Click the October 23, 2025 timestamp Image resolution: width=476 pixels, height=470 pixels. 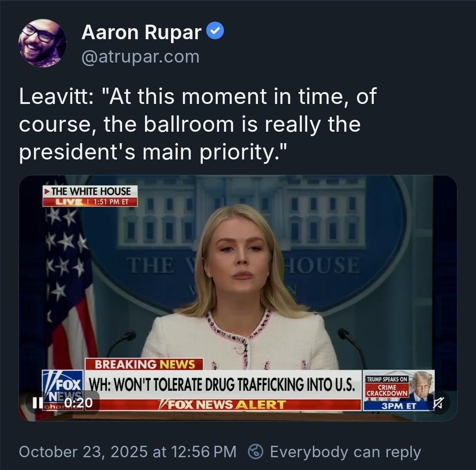[x=128, y=452]
